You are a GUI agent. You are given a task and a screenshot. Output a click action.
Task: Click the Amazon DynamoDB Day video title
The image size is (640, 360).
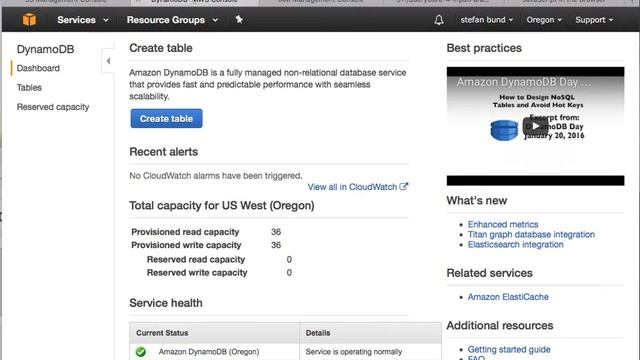(524, 82)
